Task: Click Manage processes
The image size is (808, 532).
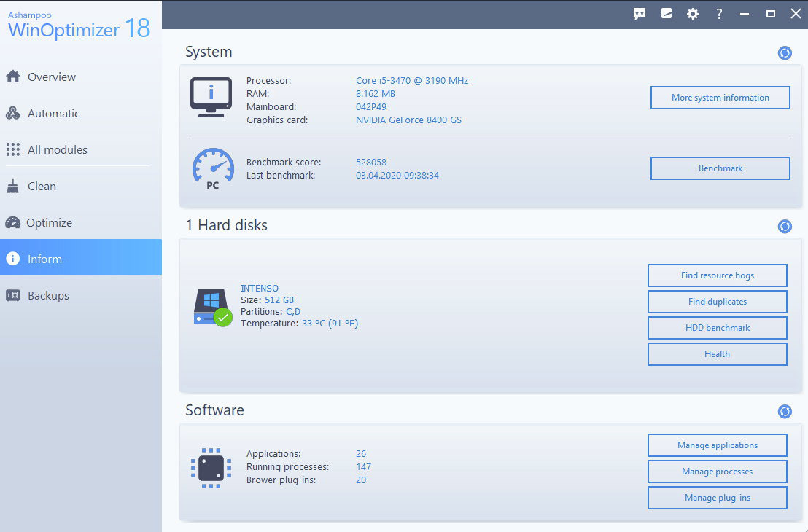Action: click(718, 472)
